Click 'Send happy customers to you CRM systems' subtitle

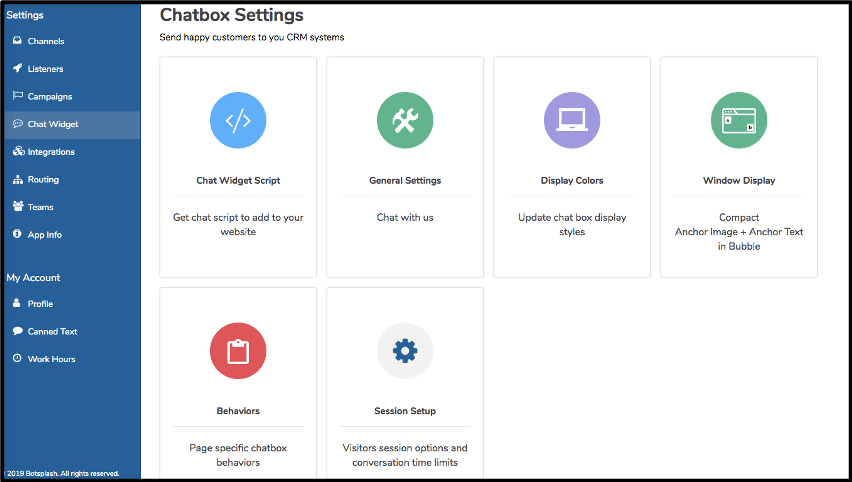[x=252, y=37]
